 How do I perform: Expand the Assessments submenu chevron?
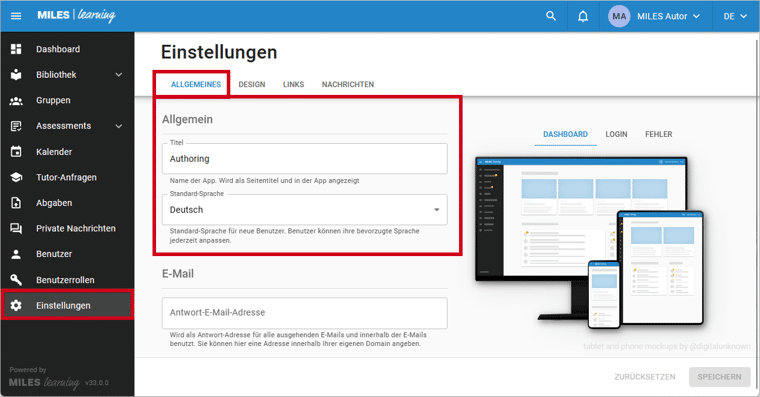pos(119,126)
